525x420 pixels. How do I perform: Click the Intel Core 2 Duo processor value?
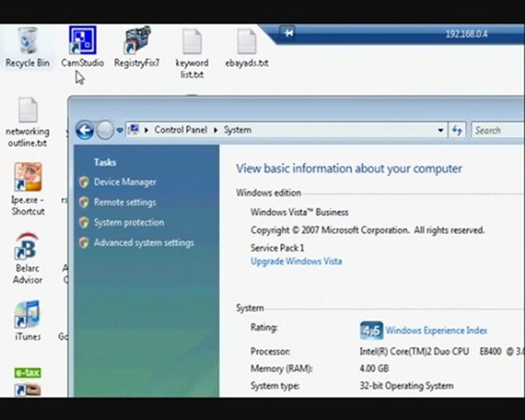(x=442, y=351)
